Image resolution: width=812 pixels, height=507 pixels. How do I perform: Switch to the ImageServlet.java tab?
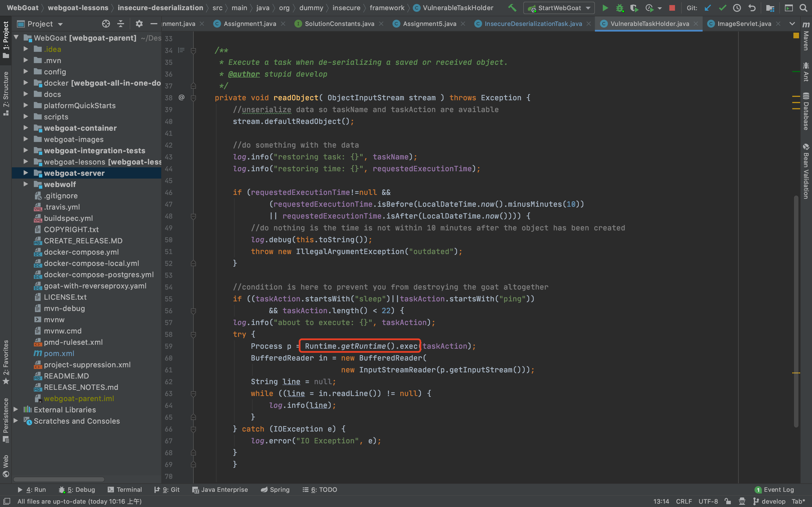[x=744, y=24]
